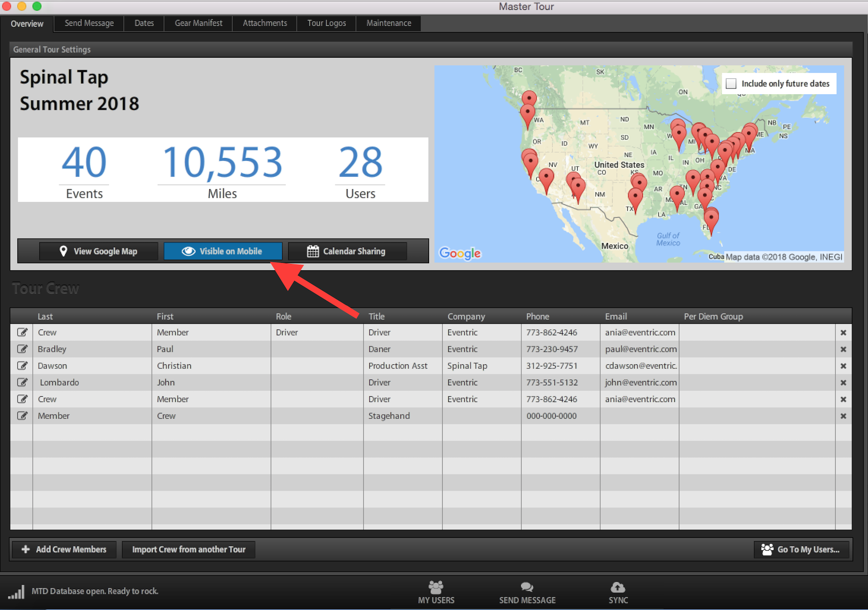Edit the Dawson Christian crew row
868x610 pixels.
point(22,366)
